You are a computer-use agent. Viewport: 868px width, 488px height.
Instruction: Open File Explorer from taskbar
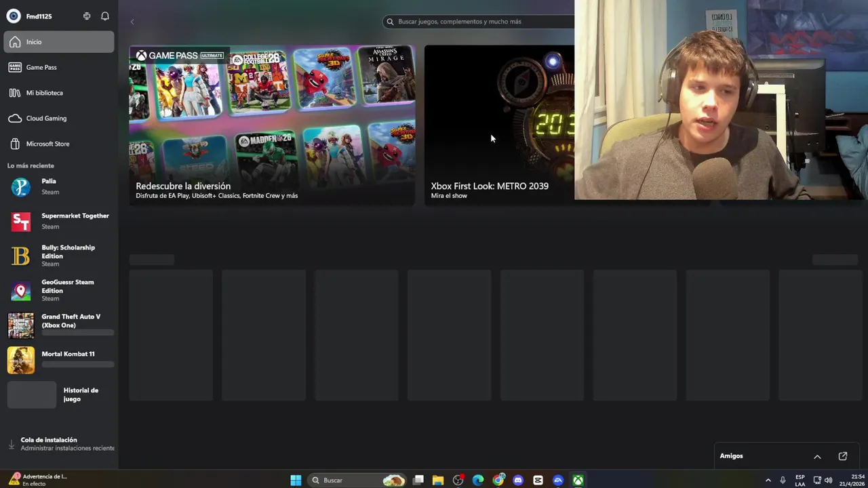(438, 480)
